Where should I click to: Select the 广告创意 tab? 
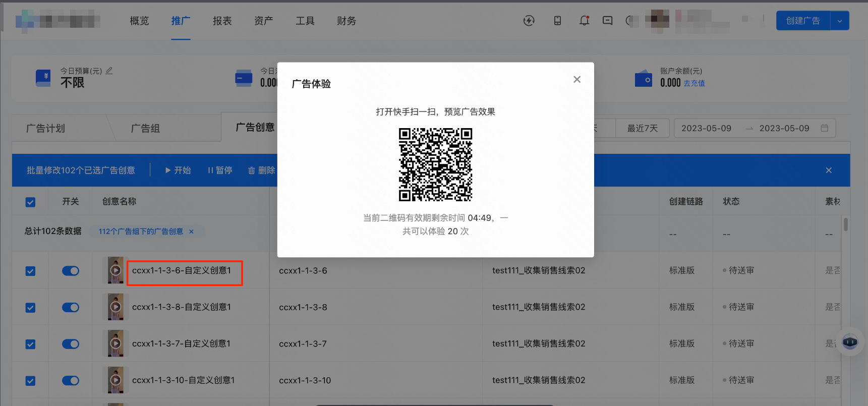click(255, 127)
